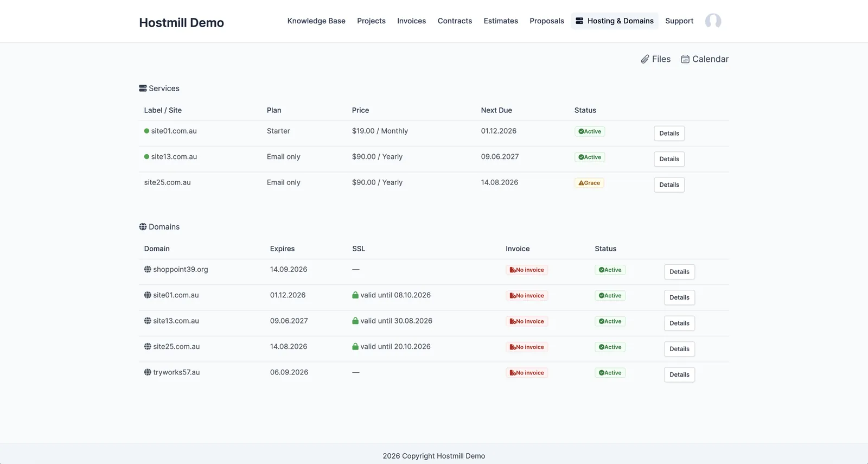
Task: Click the 2026 Copyright Hostmill Demo footer text
Action: coord(434,456)
